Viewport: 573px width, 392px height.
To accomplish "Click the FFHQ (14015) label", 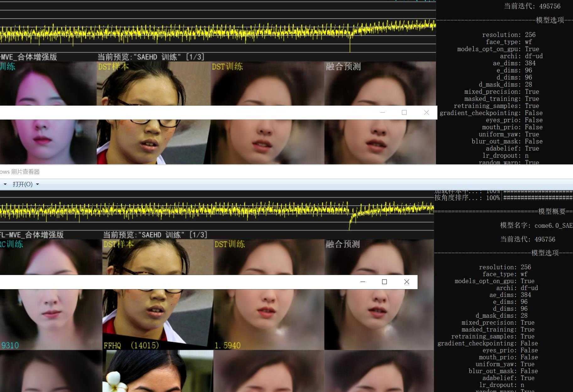I will click(131, 346).
